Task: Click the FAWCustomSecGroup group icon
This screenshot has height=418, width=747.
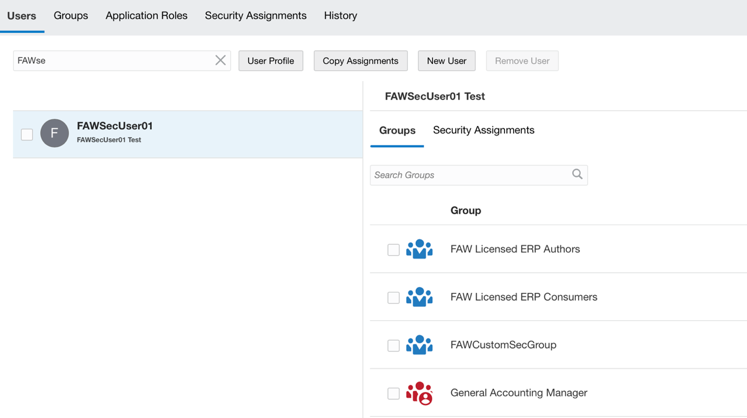Action: (419, 345)
